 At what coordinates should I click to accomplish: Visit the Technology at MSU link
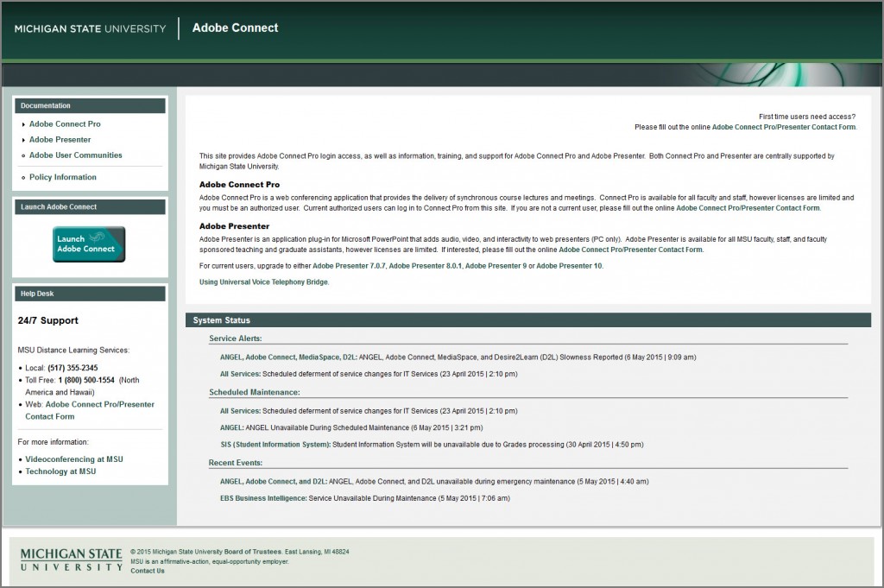[60, 471]
